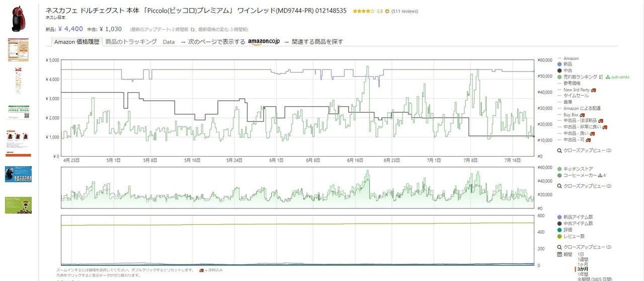
Task: Select the fourth thumbnail with QR code
Action: 18,112
